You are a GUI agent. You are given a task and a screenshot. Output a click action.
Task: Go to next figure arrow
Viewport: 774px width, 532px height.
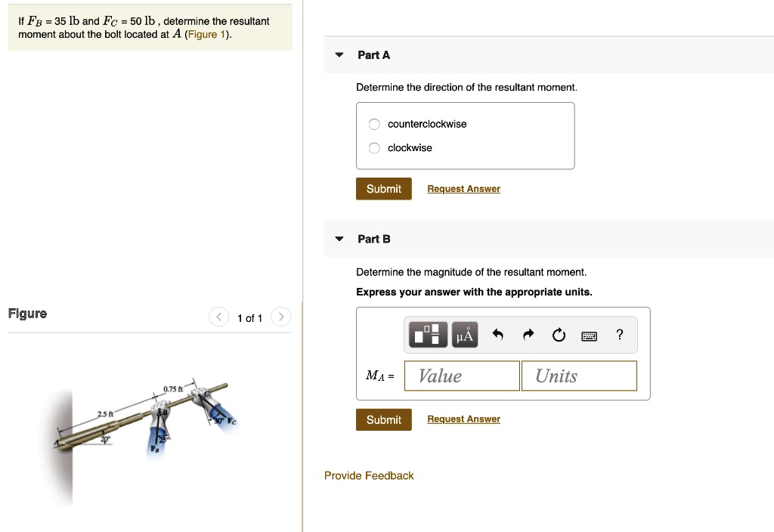[280, 317]
